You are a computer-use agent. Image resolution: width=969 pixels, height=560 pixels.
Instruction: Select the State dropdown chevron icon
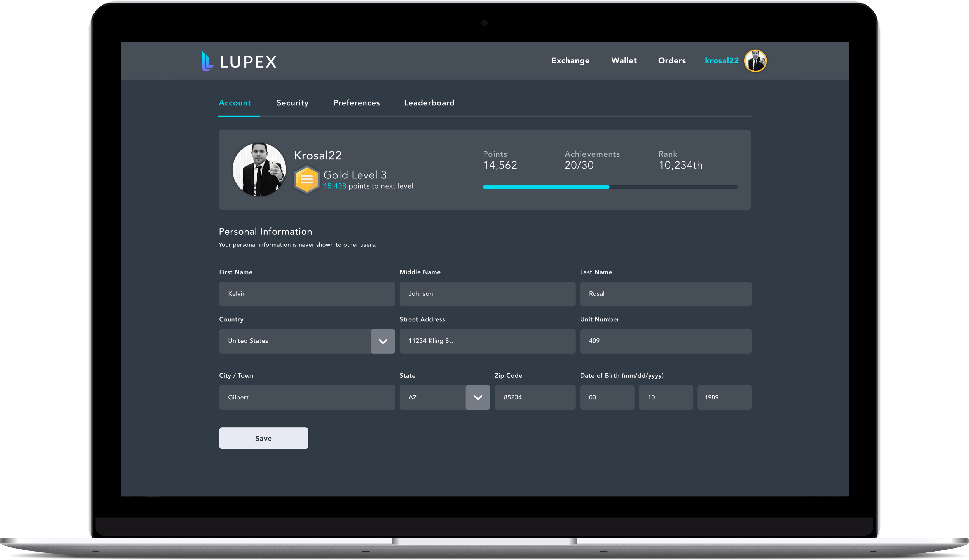click(x=478, y=397)
